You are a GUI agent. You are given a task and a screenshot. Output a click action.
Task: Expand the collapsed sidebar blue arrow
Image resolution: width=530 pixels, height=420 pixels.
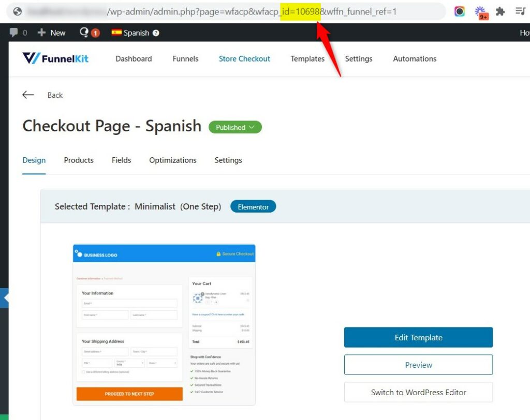(x=4, y=298)
